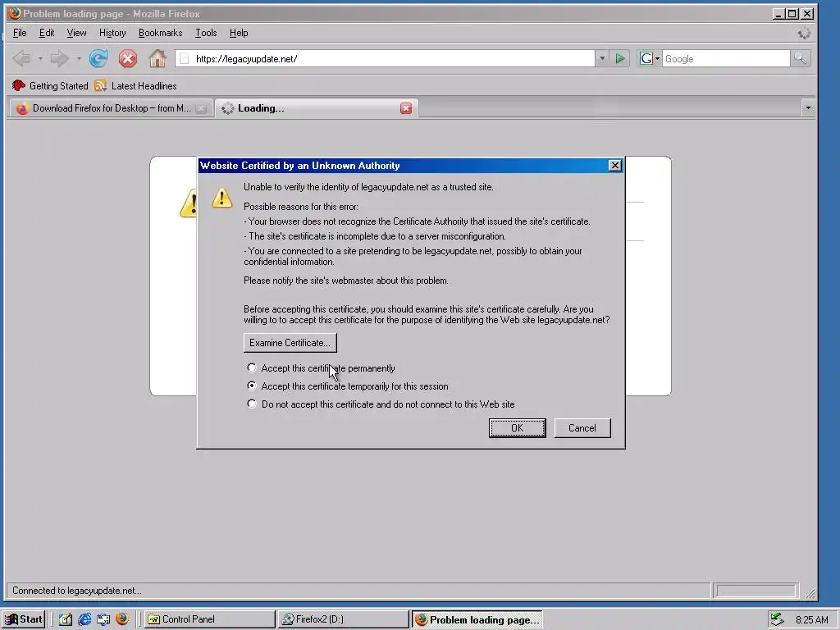Image resolution: width=840 pixels, height=630 pixels.
Task: Open the Help menu
Action: (239, 33)
